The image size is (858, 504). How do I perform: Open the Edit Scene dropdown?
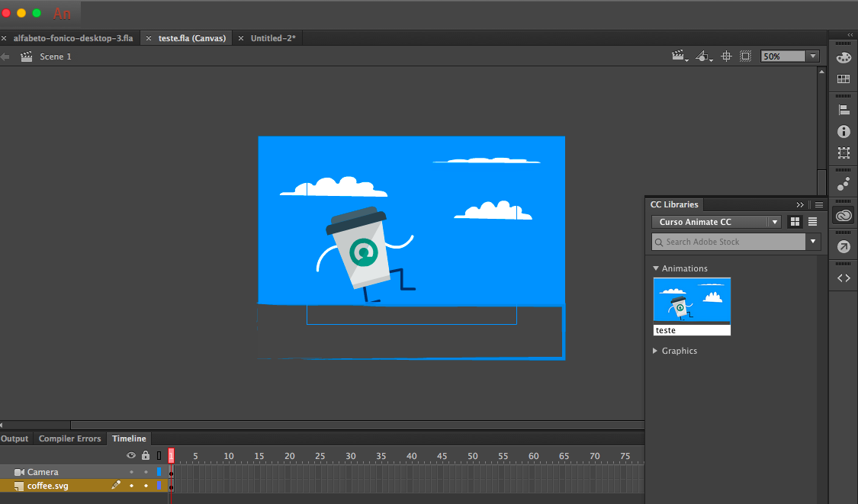[x=680, y=56]
